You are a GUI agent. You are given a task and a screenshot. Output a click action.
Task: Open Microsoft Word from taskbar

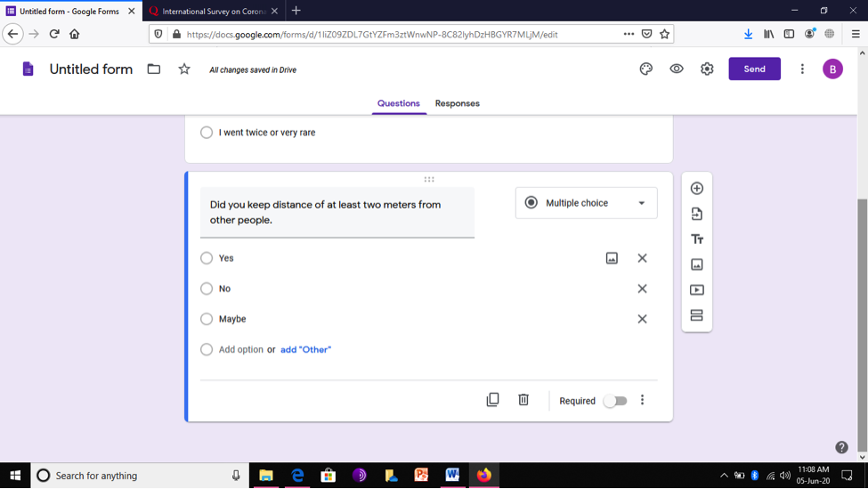click(x=452, y=476)
